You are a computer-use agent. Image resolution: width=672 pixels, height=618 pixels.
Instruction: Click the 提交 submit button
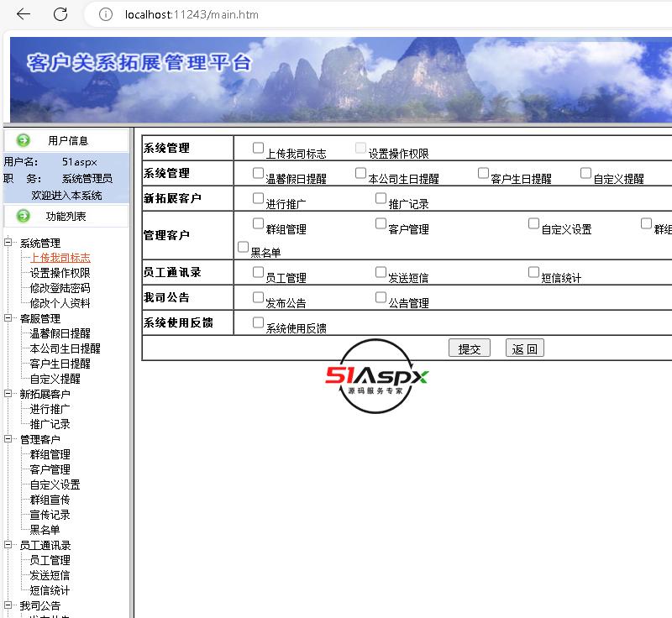[x=470, y=348]
